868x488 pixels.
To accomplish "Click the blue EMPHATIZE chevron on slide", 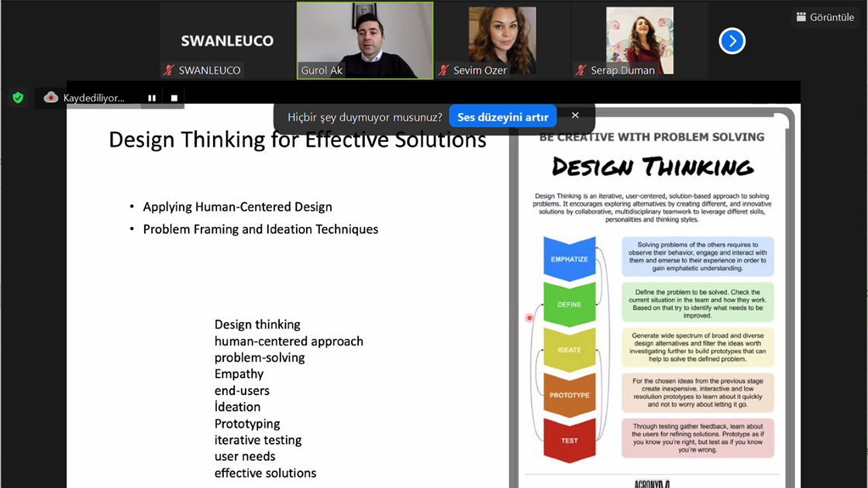I will tap(570, 259).
